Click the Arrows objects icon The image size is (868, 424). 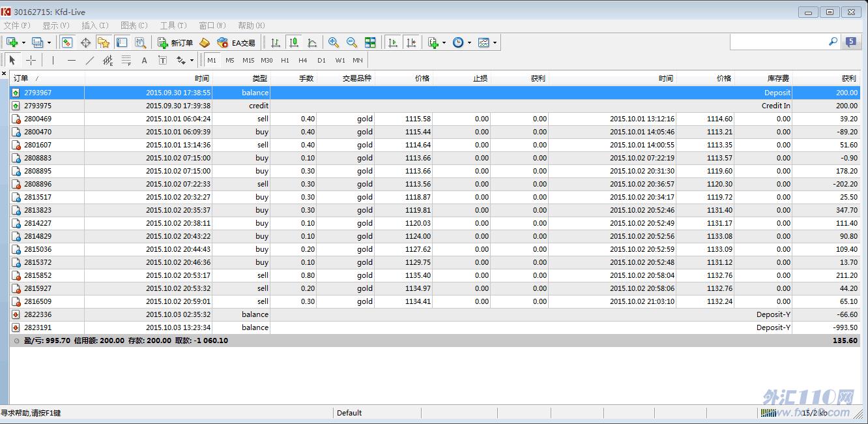181,60
